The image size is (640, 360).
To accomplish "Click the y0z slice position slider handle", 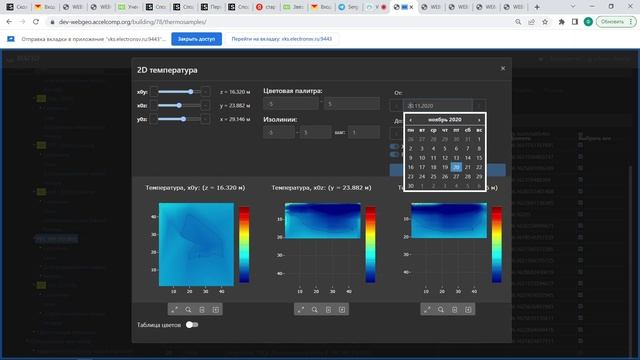I will click(x=184, y=119).
